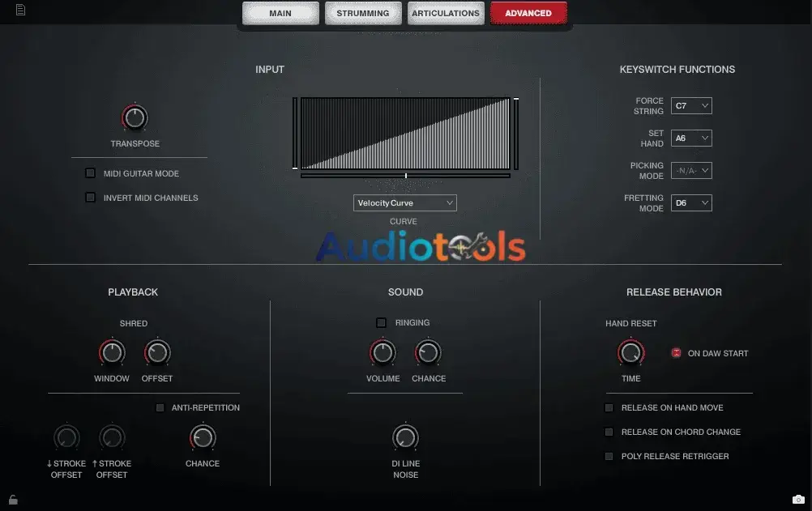Click the HAND RESET label
Viewport: 812px width, 511px height.
(630, 323)
